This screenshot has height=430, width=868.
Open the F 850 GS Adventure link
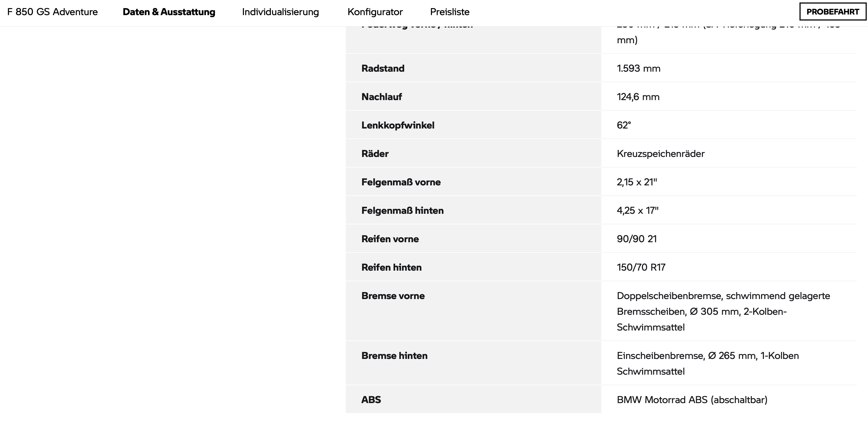53,12
